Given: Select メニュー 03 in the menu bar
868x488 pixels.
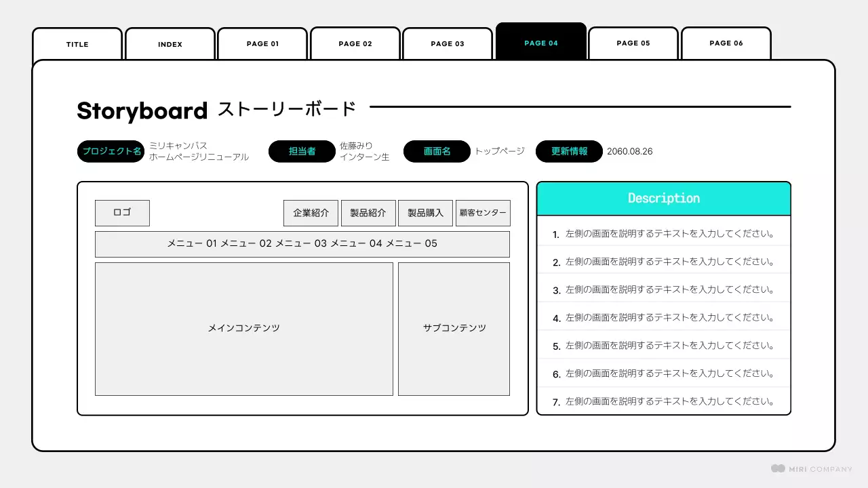Looking at the screenshot, I should pyautogui.click(x=300, y=243).
